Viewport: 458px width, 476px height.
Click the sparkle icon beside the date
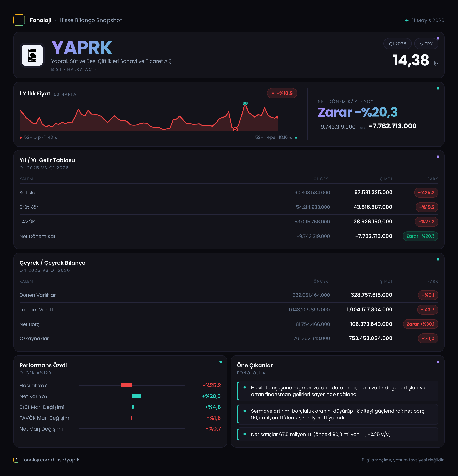click(407, 20)
